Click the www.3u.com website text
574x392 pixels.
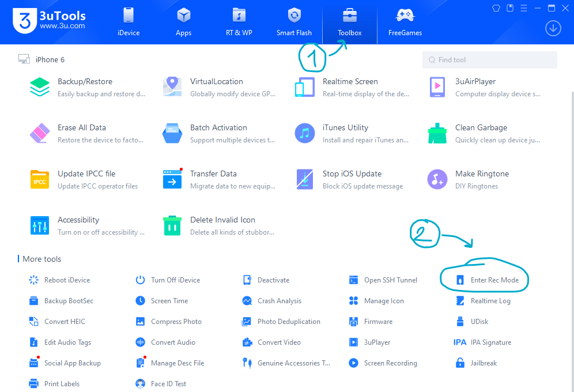pyautogui.click(x=62, y=26)
